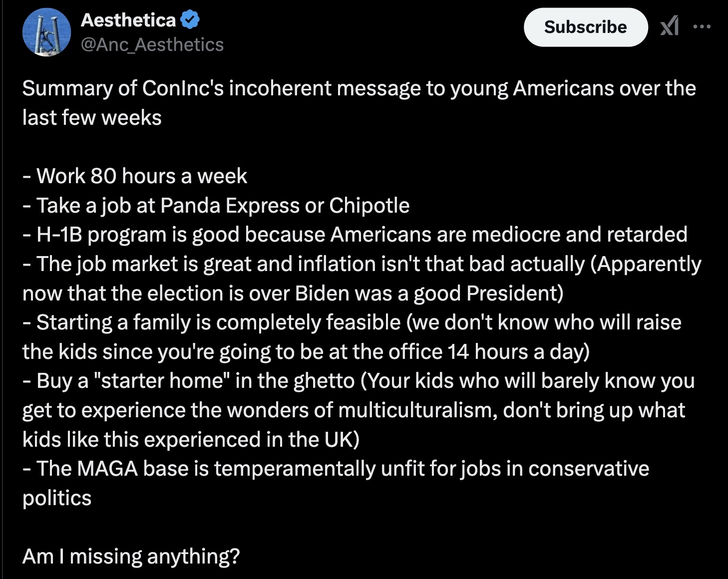The width and height of the screenshot is (728, 579).
Task: Open the Aesthetica display name link
Action: click(x=128, y=20)
